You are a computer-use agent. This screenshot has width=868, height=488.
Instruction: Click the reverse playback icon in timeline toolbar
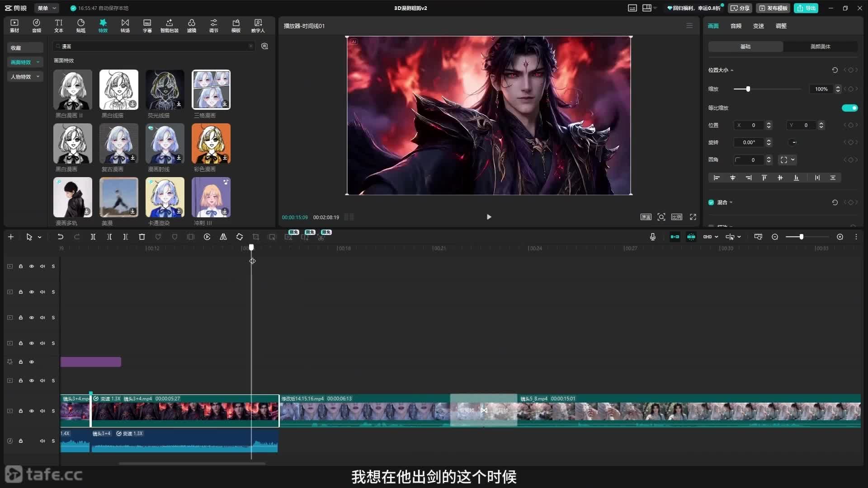(x=207, y=237)
